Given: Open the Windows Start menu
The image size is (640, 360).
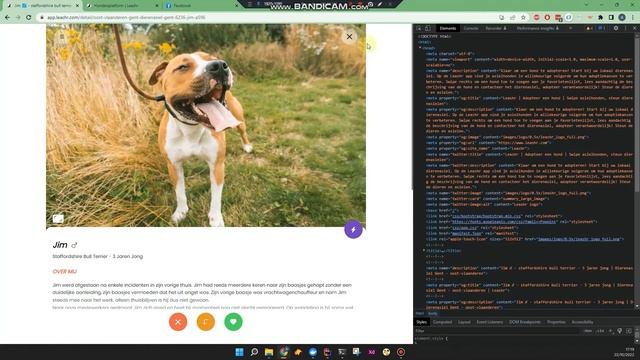Looking at the screenshot, I should 240,352.
